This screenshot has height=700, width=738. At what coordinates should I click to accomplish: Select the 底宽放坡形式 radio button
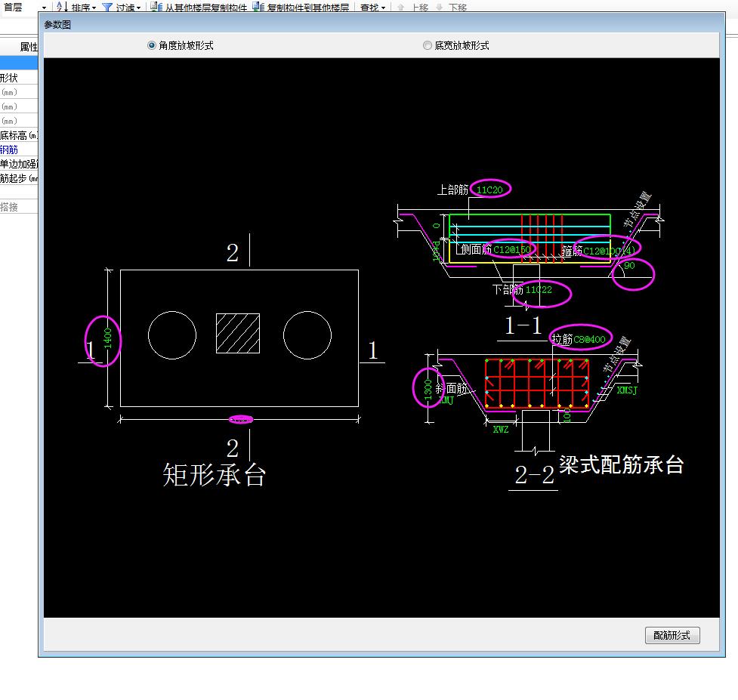click(428, 45)
